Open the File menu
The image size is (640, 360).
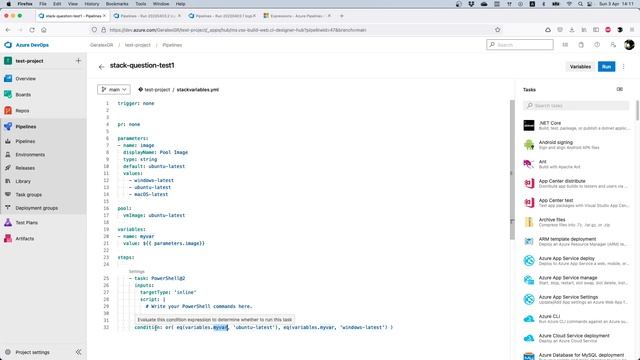42,4
